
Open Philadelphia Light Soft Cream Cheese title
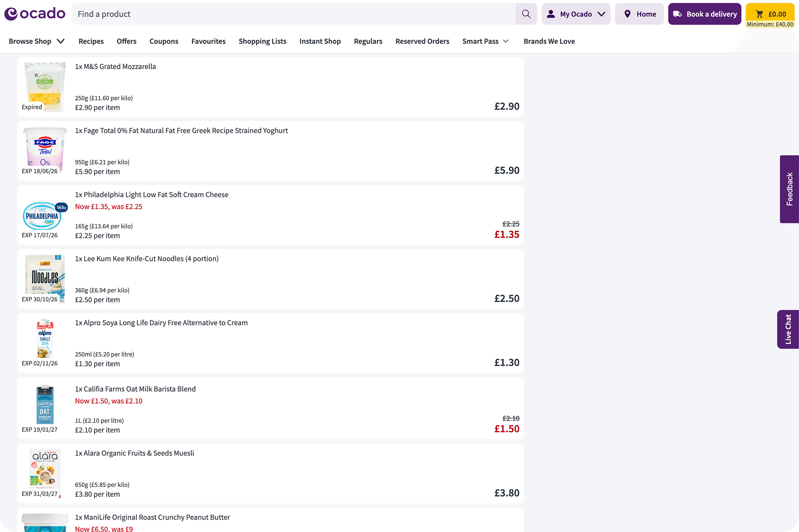[151, 195]
